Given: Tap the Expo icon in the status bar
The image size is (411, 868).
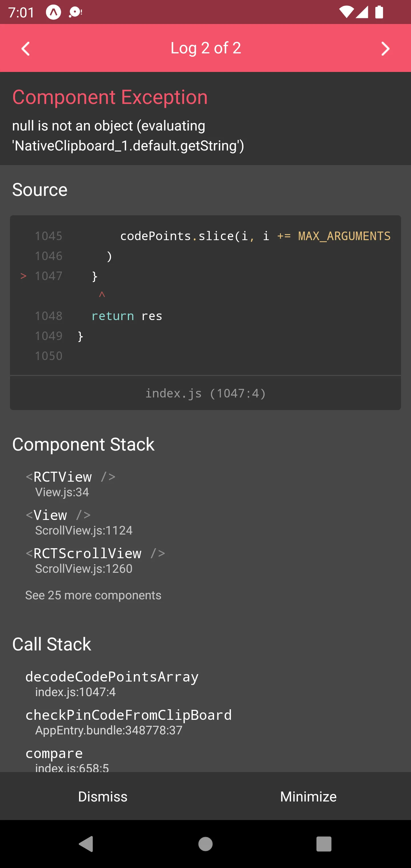Looking at the screenshot, I should [x=53, y=13].
